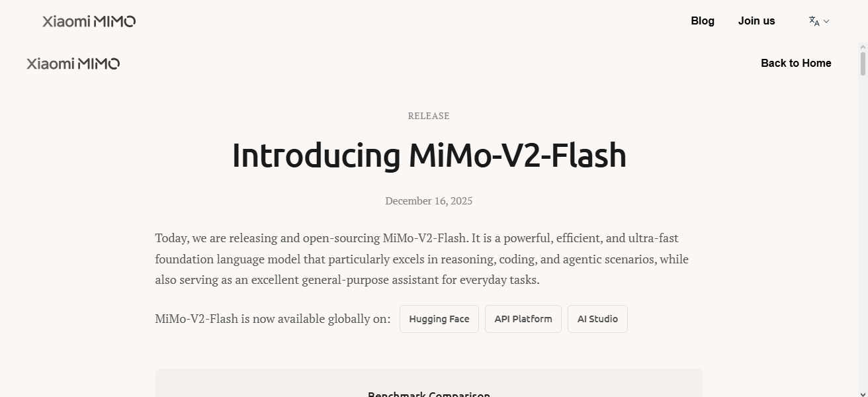The height and width of the screenshot is (397, 868).
Task: Open the Introducing MiMo-V2-Flash headline link
Action: pyautogui.click(x=429, y=156)
